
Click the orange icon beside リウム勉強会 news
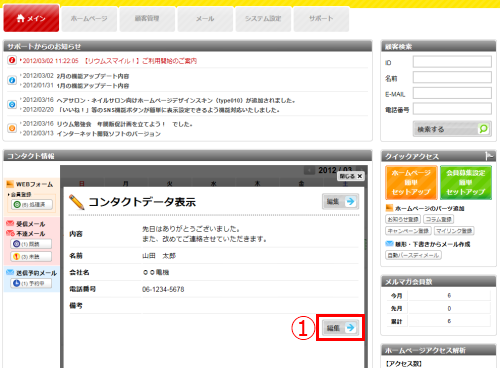[x=12, y=128]
